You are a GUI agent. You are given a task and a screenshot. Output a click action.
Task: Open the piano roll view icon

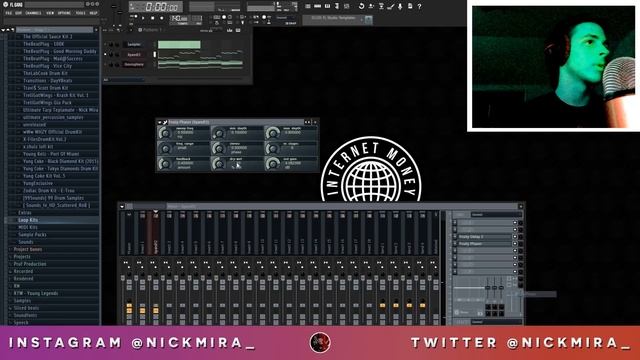tap(327, 7)
